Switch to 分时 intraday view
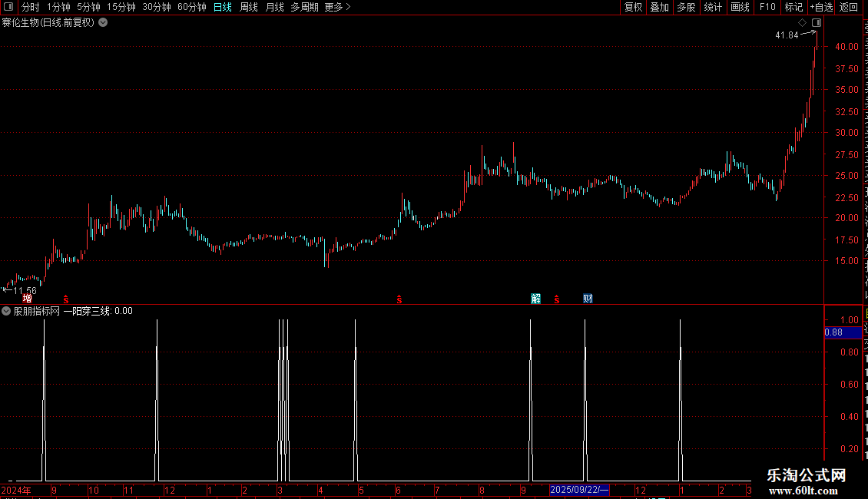 (x=31, y=7)
